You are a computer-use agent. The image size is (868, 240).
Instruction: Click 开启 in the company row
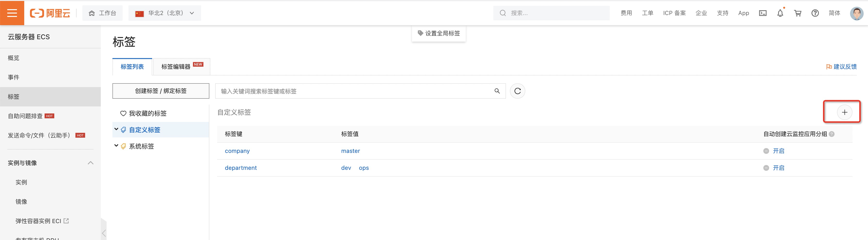tap(778, 151)
